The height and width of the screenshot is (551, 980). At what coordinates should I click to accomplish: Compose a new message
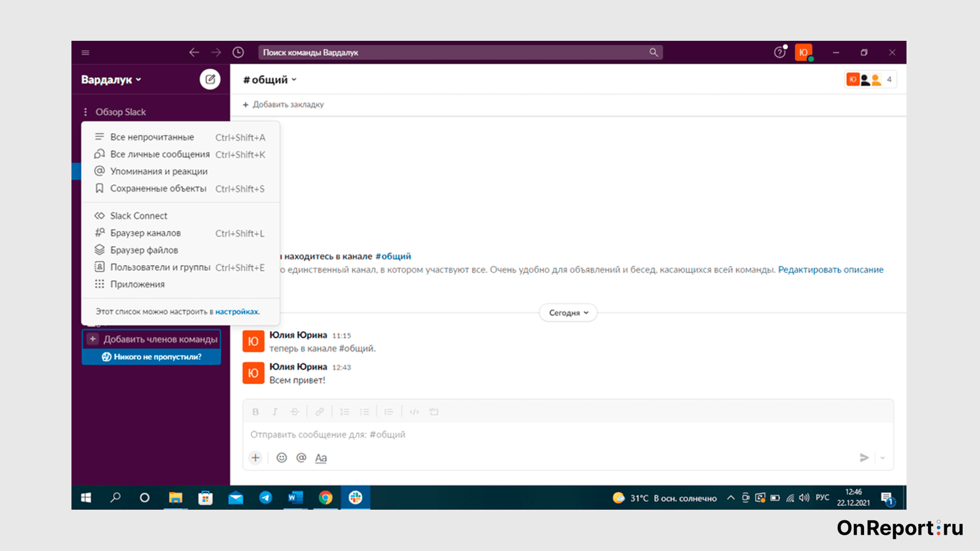[x=210, y=79]
